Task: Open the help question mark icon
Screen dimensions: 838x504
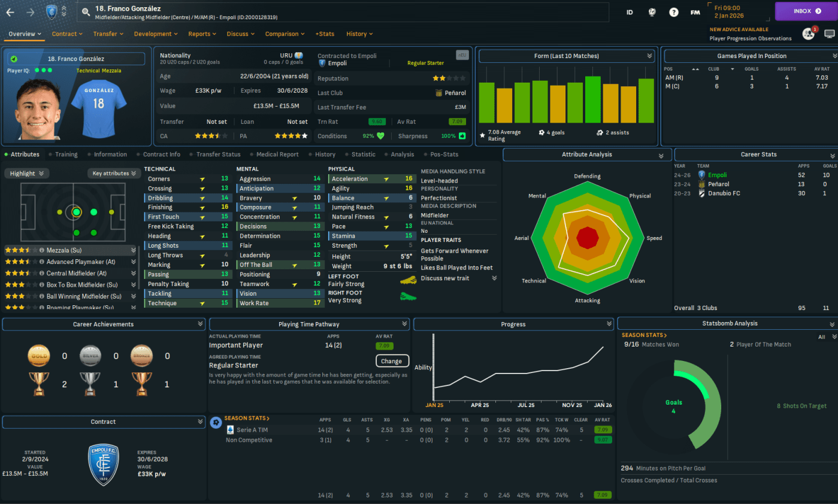Action: click(x=674, y=12)
